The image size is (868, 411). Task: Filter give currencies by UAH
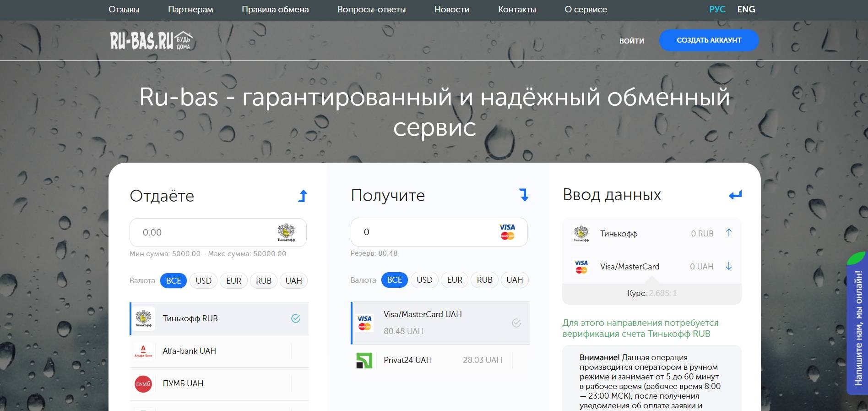pyautogui.click(x=294, y=281)
